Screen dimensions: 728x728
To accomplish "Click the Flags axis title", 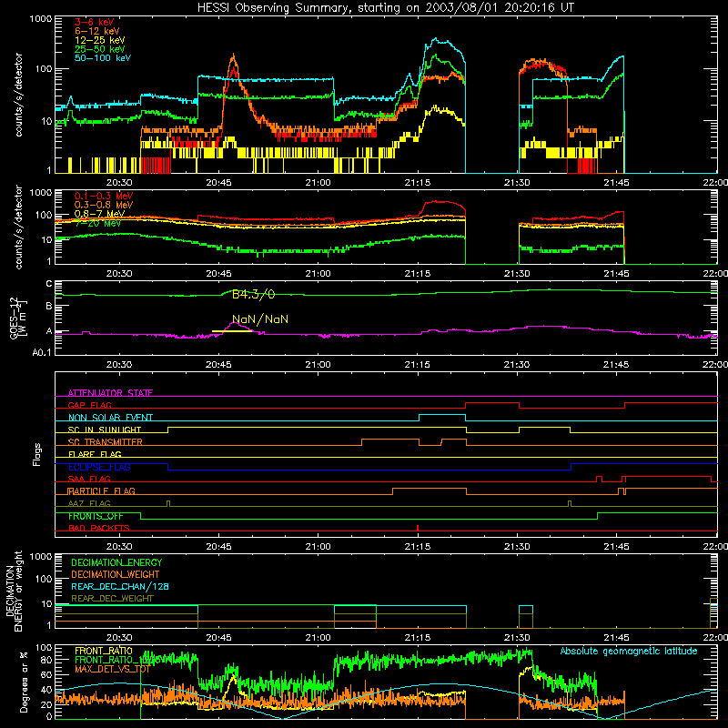I will click(37, 454).
